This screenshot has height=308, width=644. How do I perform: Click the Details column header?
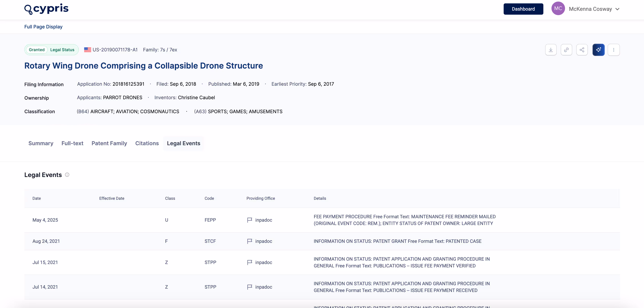(320, 198)
